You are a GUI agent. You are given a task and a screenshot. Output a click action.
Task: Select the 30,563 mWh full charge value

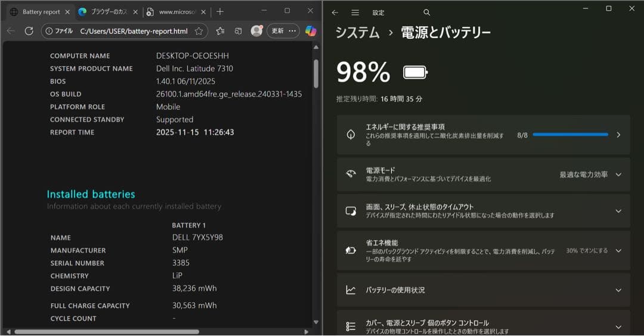pos(194,305)
